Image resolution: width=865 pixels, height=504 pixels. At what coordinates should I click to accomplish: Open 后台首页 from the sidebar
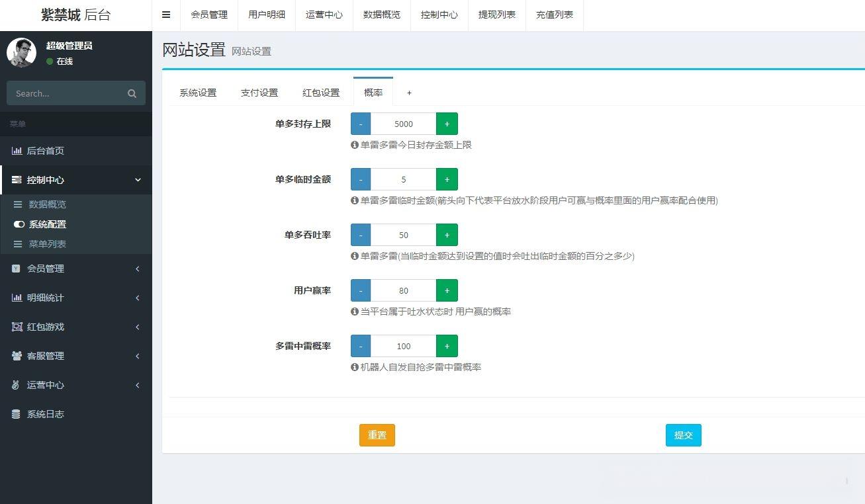pyautogui.click(x=45, y=151)
